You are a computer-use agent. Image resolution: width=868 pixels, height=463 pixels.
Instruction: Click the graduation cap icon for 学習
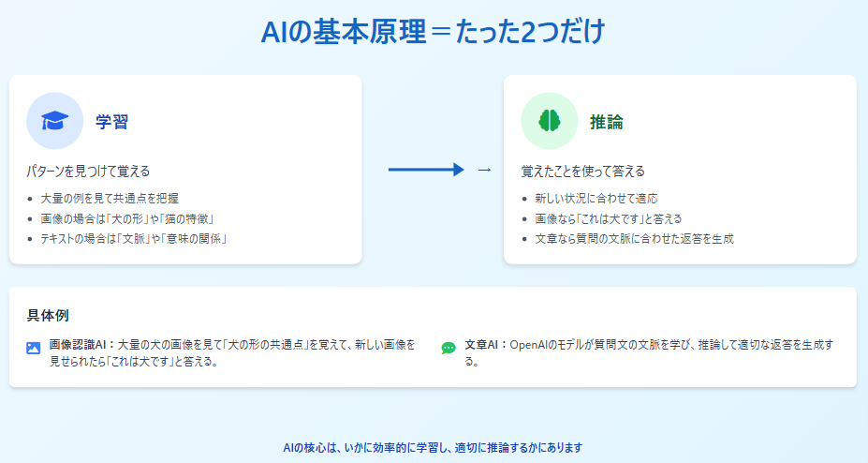pos(55,121)
